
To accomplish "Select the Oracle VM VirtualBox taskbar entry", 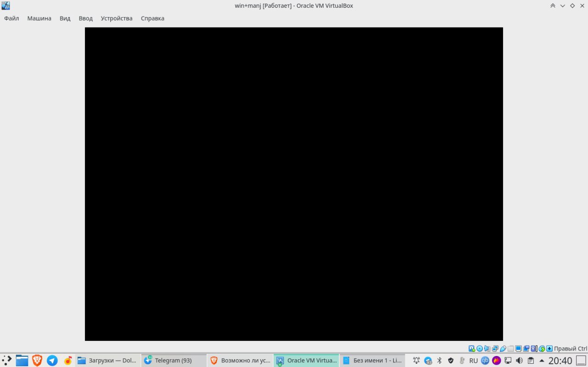I will click(x=306, y=361).
